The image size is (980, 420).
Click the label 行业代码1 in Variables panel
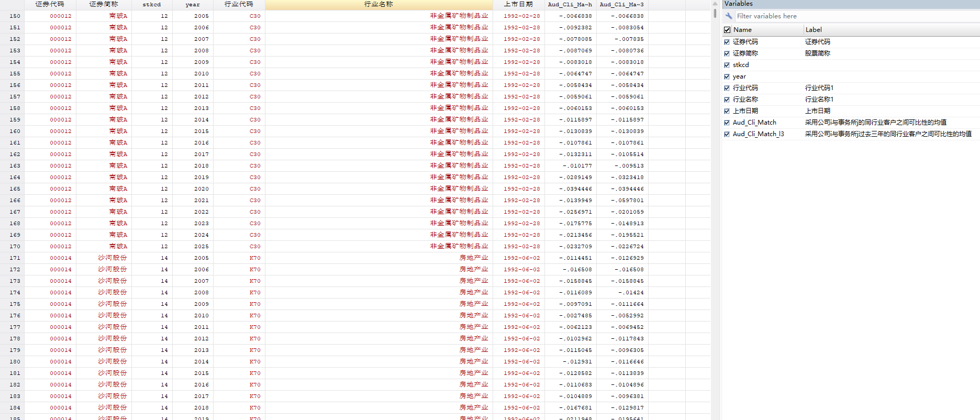click(x=819, y=88)
